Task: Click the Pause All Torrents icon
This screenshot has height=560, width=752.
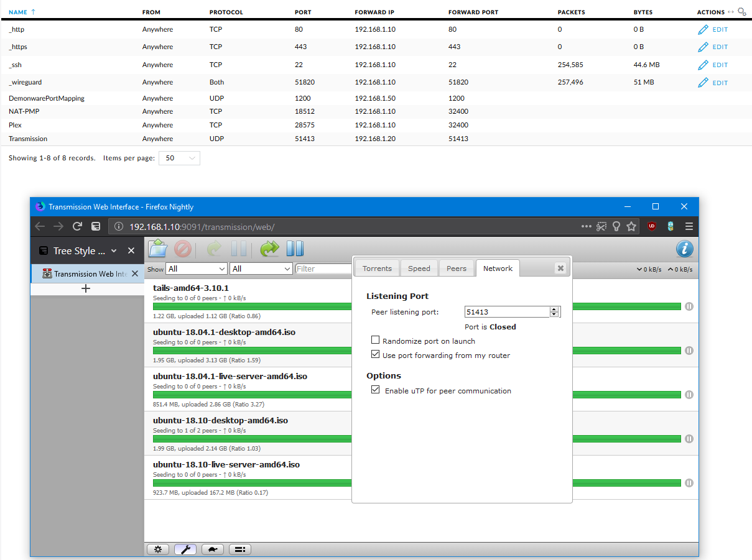Action: pyautogui.click(x=295, y=249)
